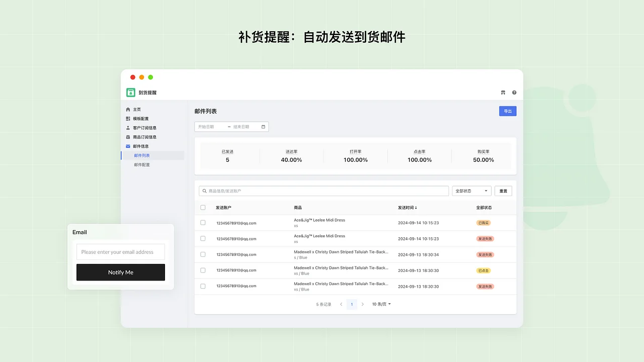Click the 商品订阅信息 sidebar icon

pos(128,137)
